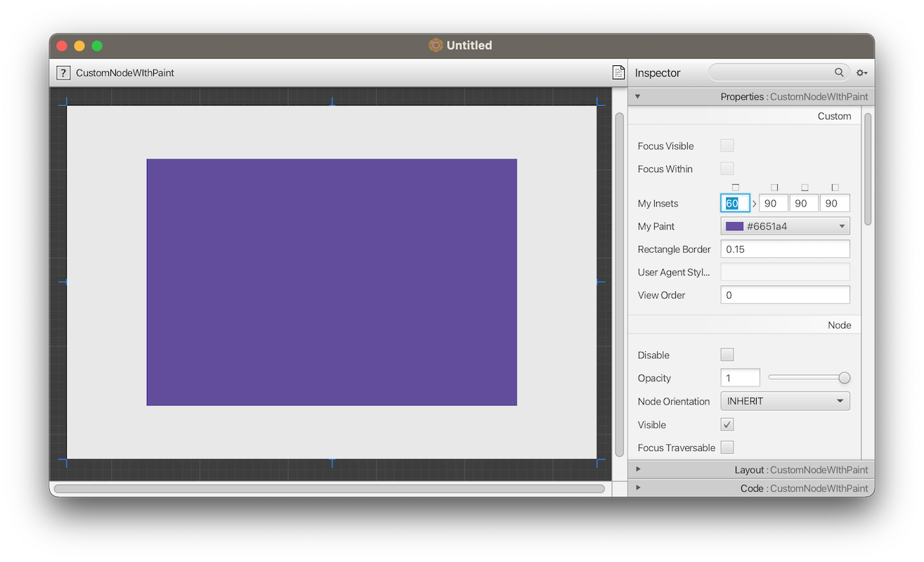Check the Focus Within checkbox

(727, 168)
